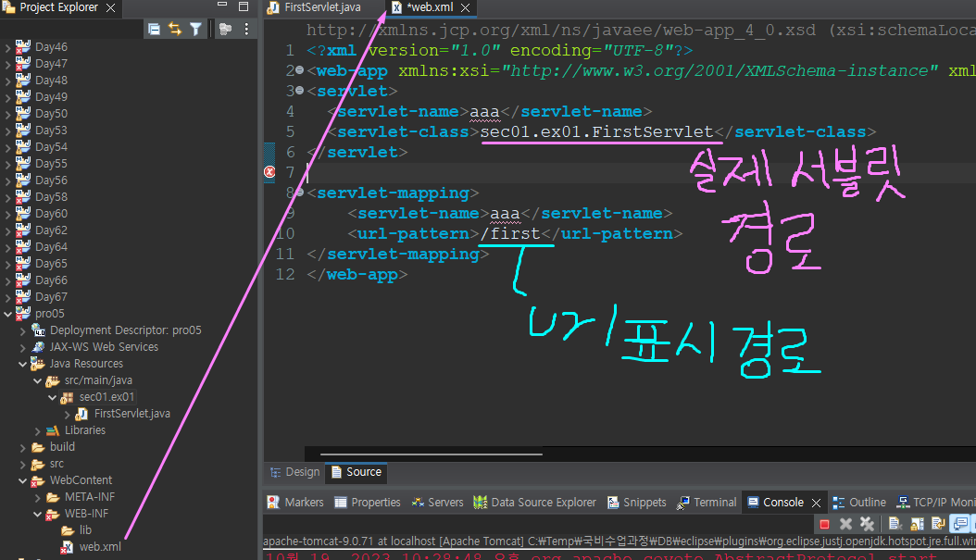976x560 pixels.
Task: Toggle Link with Editor arrows icon
Action: (x=175, y=29)
